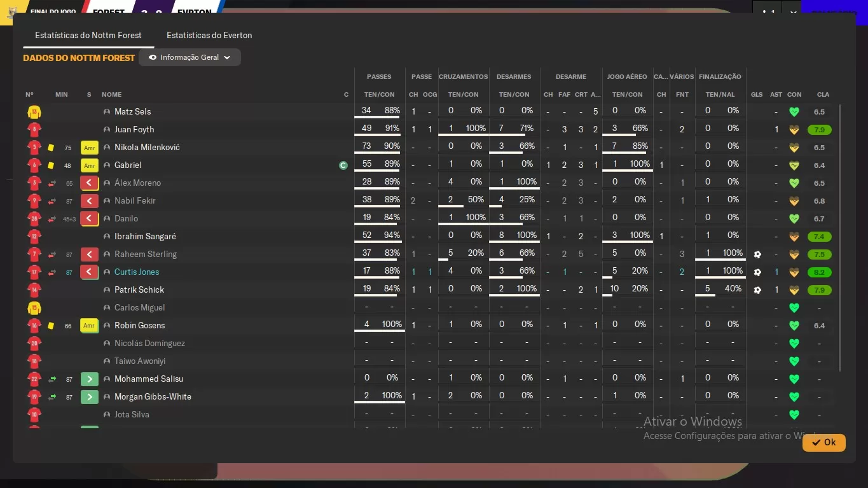868x488 pixels.
Task: Open Nicolás Domínguez player profile
Action: 149,344
